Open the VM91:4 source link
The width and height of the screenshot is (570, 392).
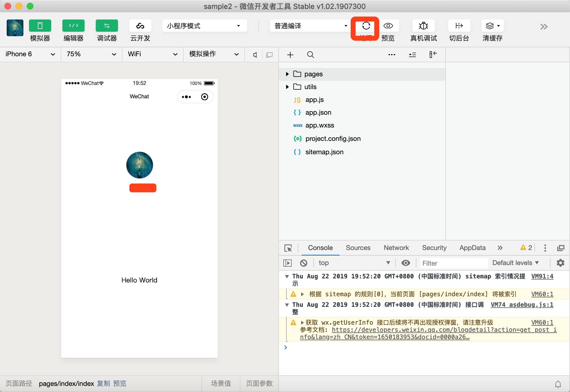[542, 276]
